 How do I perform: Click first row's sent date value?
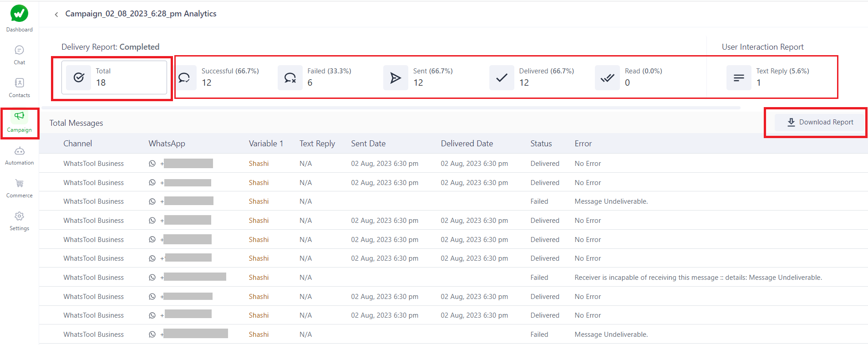point(384,164)
